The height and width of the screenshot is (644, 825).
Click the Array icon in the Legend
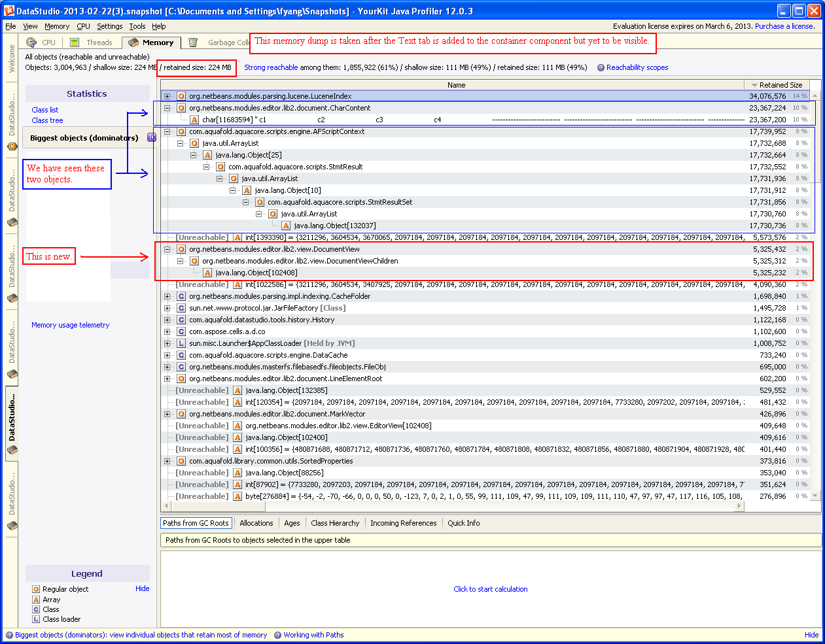(x=36, y=600)
